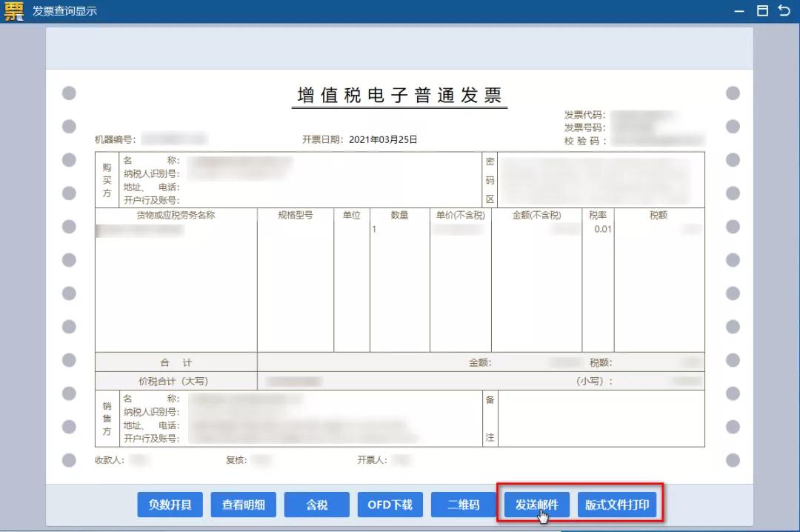The width and height of the screenshot is (800, 532).
Task: Open 查看明细 invoice detail view
Action: click(243, 505)
